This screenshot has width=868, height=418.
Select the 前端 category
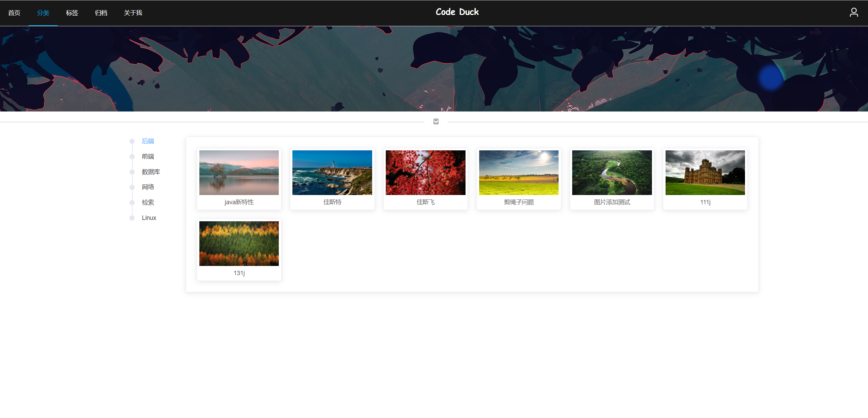click(x=148, y=156)
